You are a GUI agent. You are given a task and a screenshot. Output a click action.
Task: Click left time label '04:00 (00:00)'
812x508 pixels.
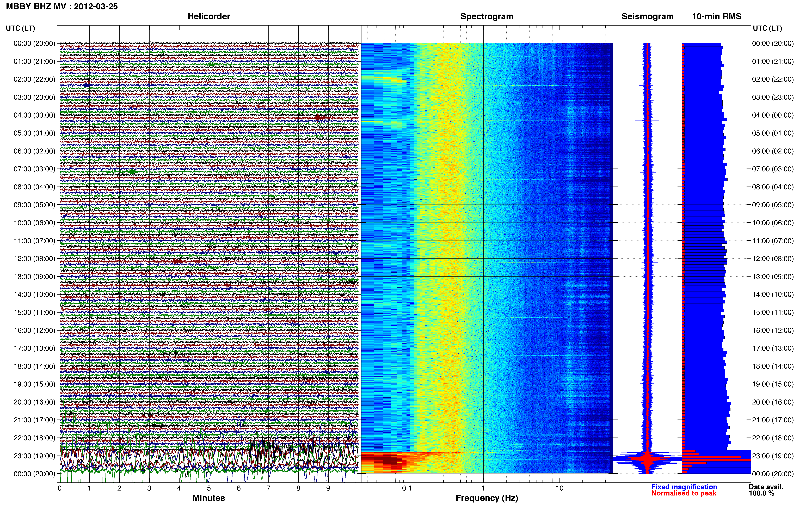tap(34, 115)
